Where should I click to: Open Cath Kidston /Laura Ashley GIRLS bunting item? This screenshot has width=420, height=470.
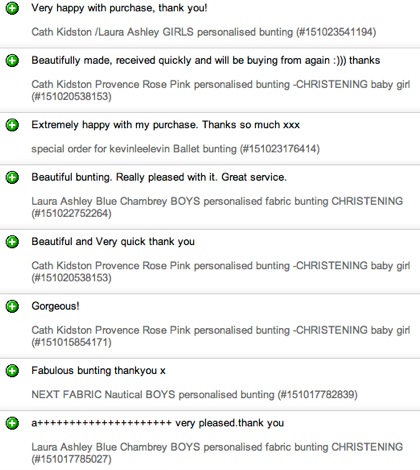coord(204,32)
